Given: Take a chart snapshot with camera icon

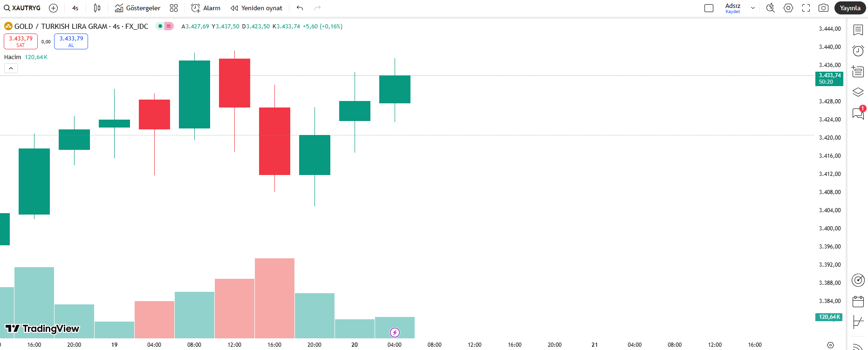Looking at the screenshot, I should click(x=823, y=8).
